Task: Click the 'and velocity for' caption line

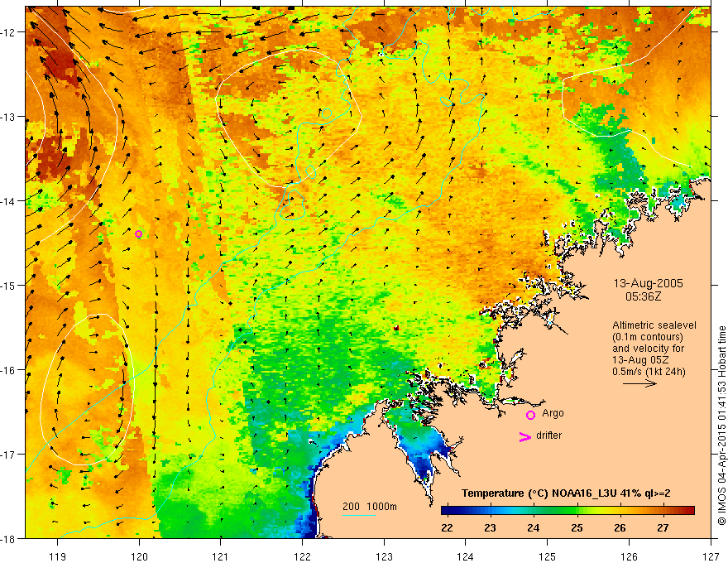Action: tap(648, 349)
